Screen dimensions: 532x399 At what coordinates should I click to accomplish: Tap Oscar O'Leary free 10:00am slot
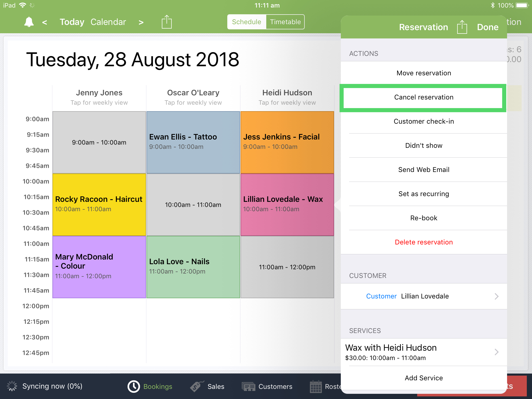click(193, 205)
